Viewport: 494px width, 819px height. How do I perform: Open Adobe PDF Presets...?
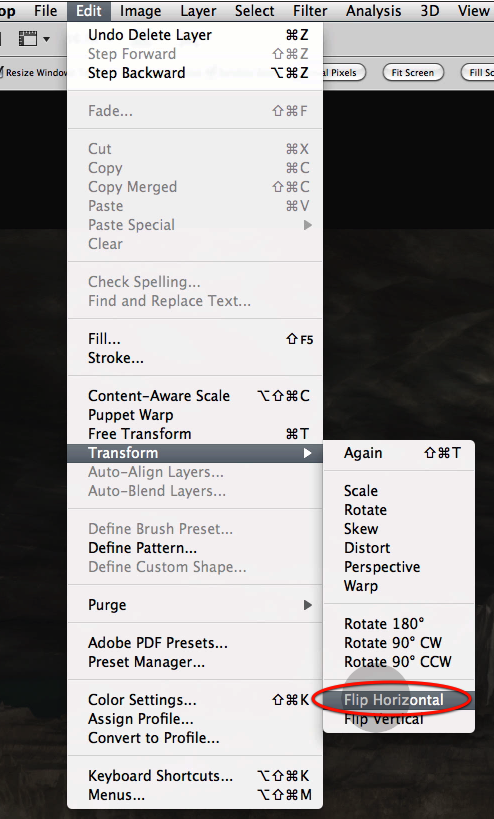tap(195, 643)
